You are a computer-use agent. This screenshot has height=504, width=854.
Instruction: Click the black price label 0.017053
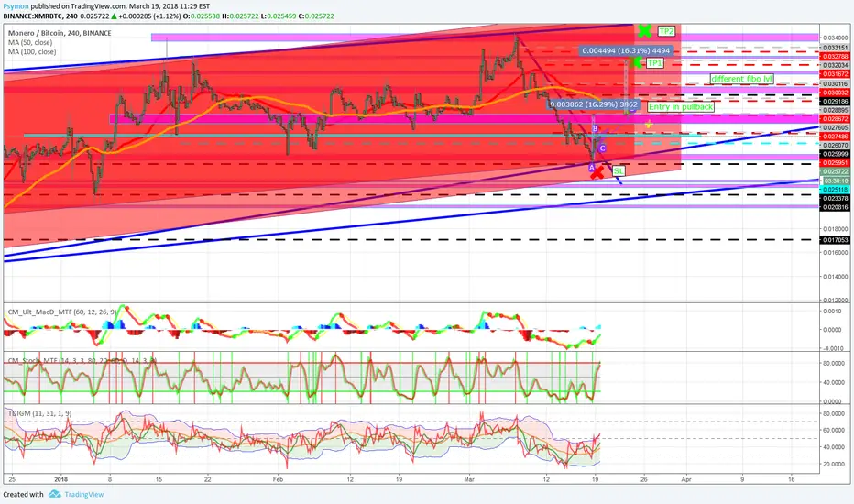835,240
